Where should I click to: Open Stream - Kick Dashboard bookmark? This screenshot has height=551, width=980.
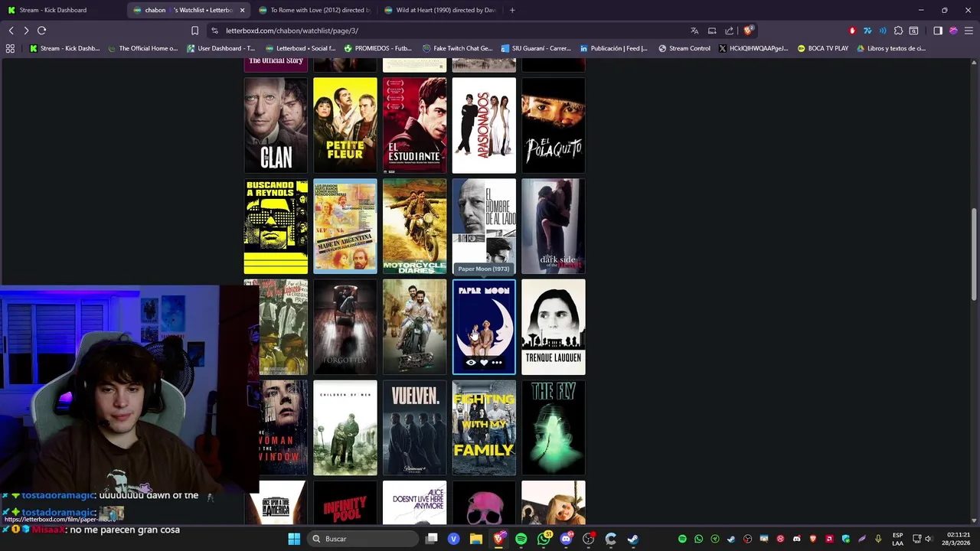pyautogui.click(x=64, y=48)
